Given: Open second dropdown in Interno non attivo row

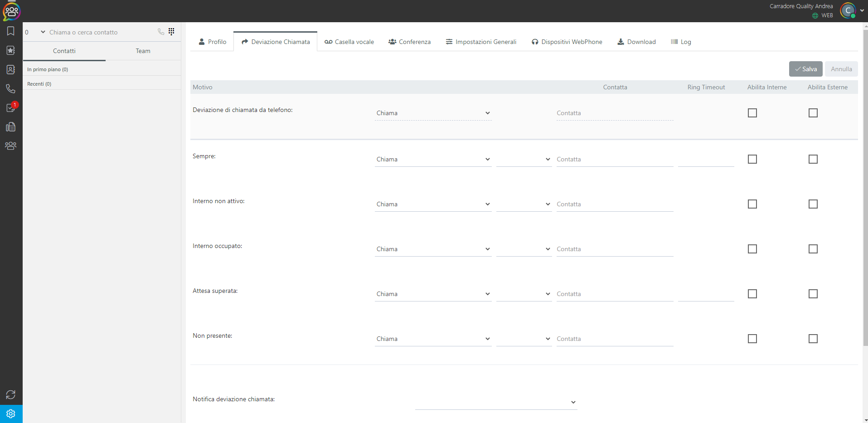Looking at the screenshot, I should [x=524, y=204].
